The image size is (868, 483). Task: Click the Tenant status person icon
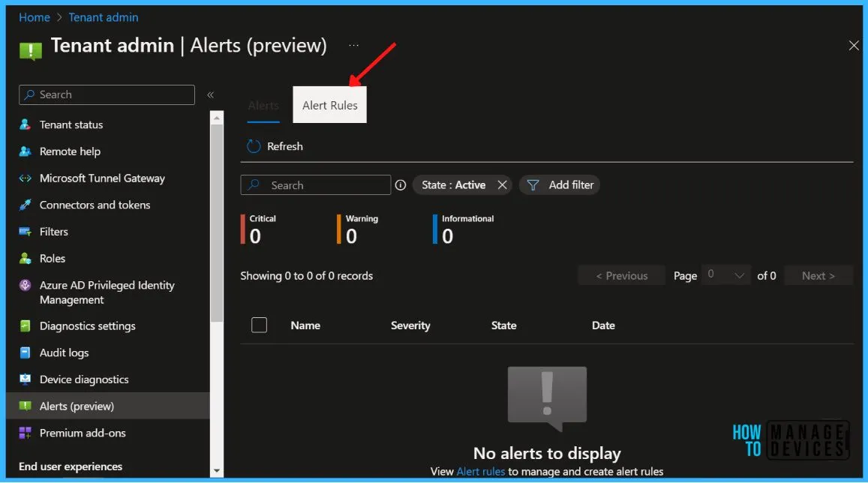click(x=25, y=124)
